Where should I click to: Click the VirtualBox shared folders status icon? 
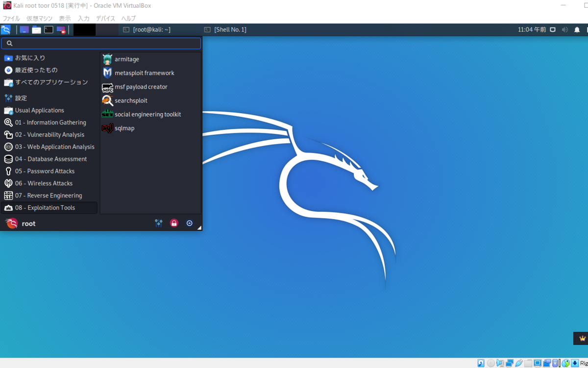point(528,363)
